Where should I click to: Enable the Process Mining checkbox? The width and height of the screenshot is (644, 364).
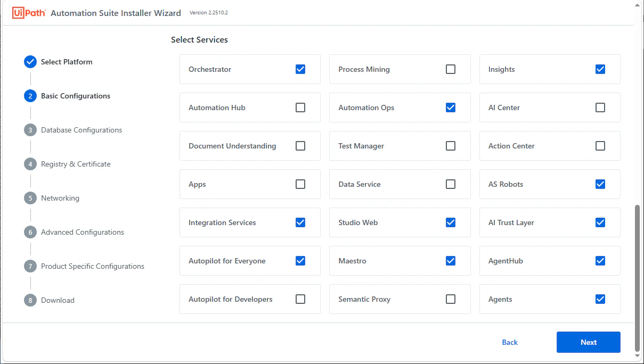tap(451, 69)
